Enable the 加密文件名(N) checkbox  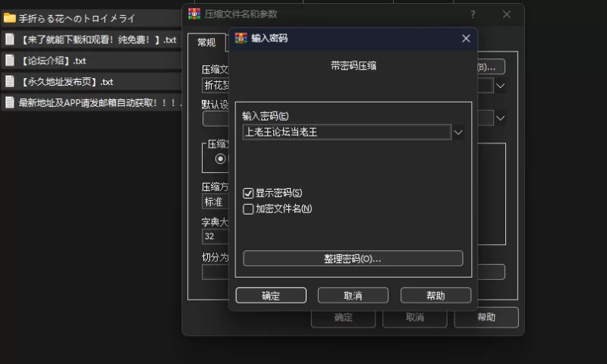(x=248, y=209)
